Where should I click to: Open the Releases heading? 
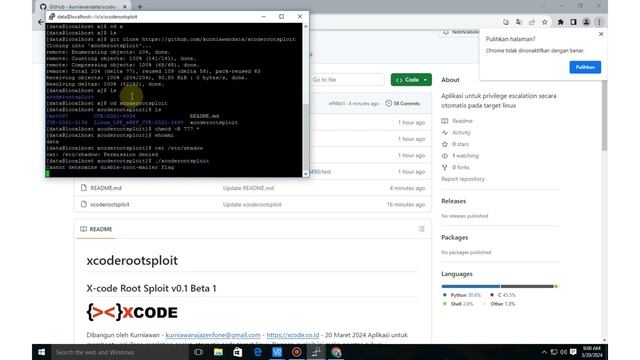coord(453,201)
